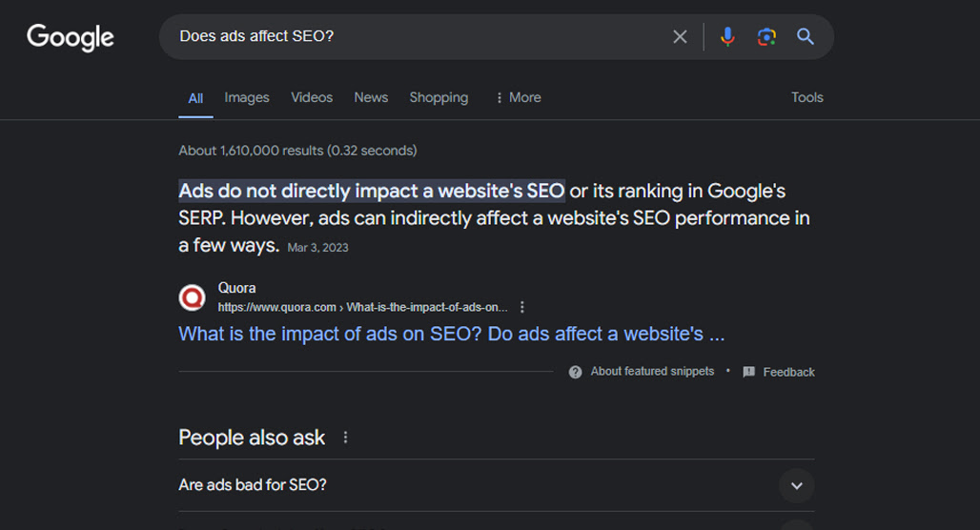Viewport: 980px width, 530px height.
Task: Open the News tab
Action: point(371,97)
